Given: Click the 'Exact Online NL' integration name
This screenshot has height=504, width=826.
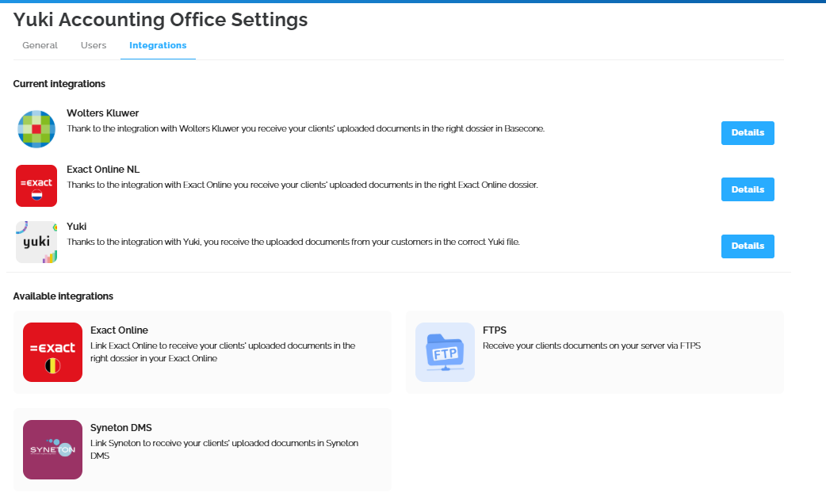Looking at the screenshot, I should click(103, 170).
